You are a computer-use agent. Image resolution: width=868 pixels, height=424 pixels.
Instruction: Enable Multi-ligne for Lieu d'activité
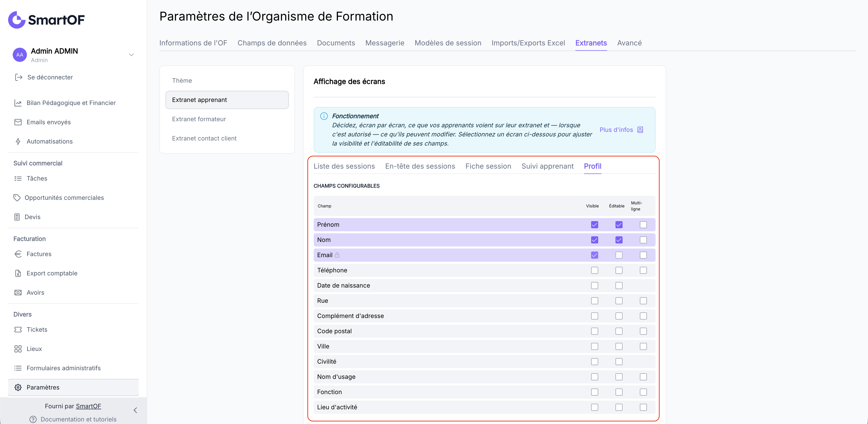643,407
